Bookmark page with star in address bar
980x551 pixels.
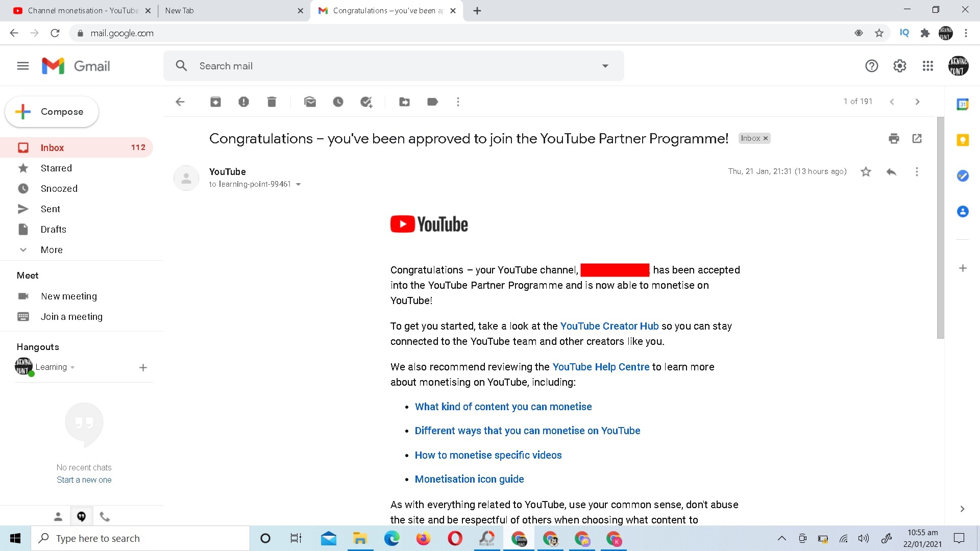(879, 33)
